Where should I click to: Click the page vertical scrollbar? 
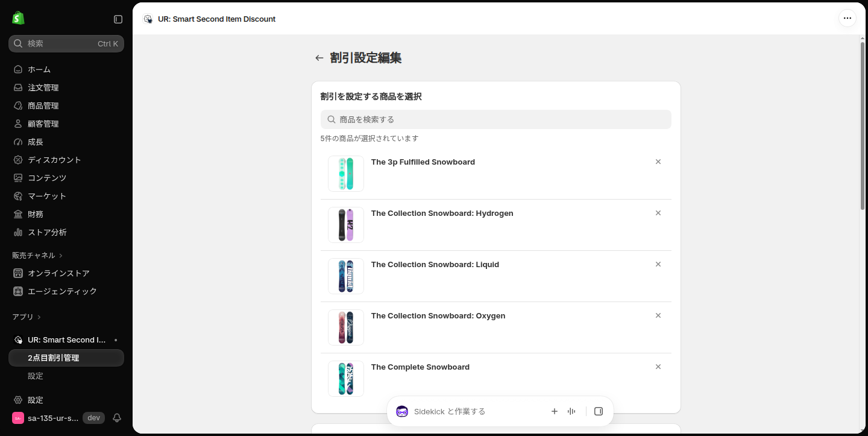pos(863,125)
